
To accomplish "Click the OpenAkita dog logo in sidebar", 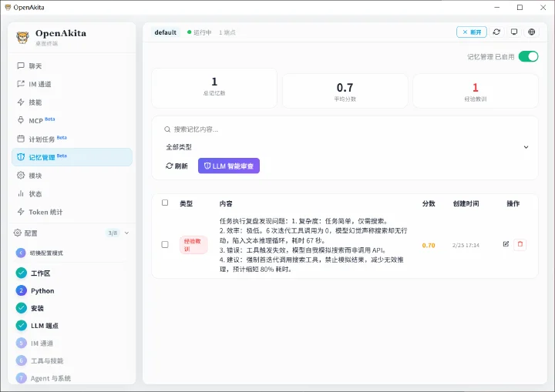I will click(22, 37).
